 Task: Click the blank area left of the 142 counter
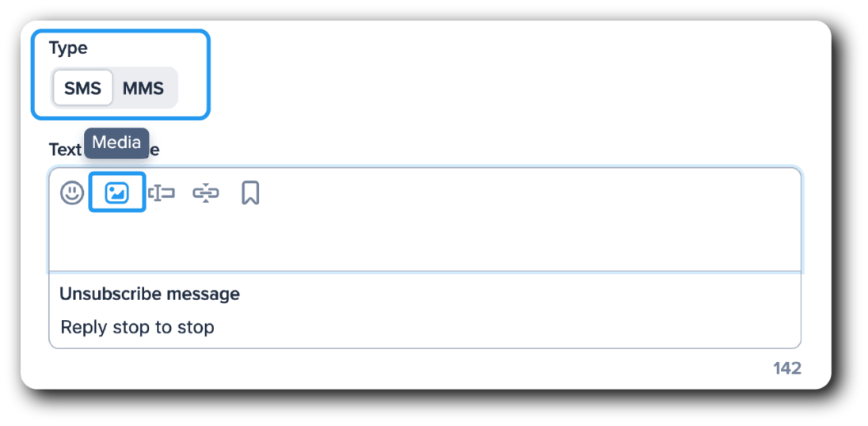[x=396, y=368]
